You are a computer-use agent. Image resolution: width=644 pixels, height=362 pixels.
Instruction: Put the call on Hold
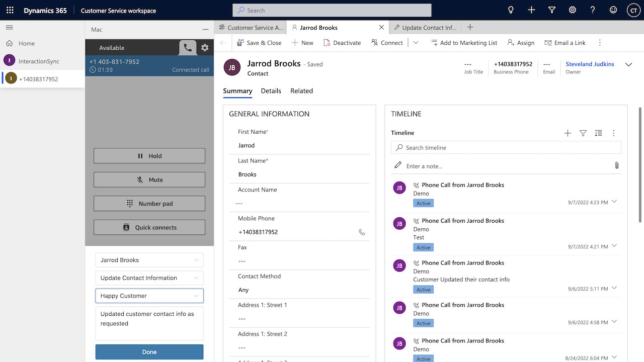point(149,156)
